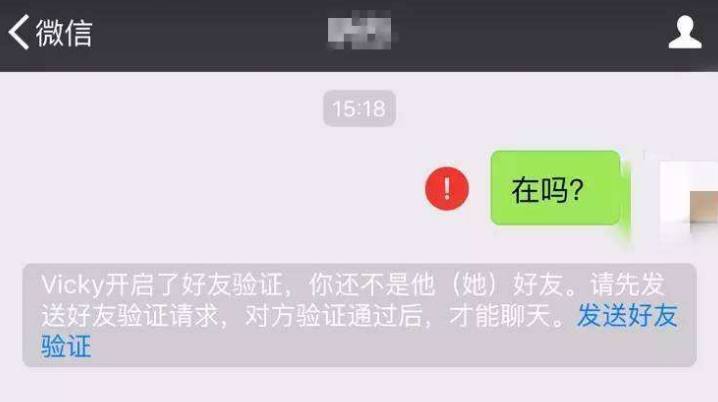The image size is (718, 402).
Task: Tap the back chevron arrow
Action: click(18, 32)
